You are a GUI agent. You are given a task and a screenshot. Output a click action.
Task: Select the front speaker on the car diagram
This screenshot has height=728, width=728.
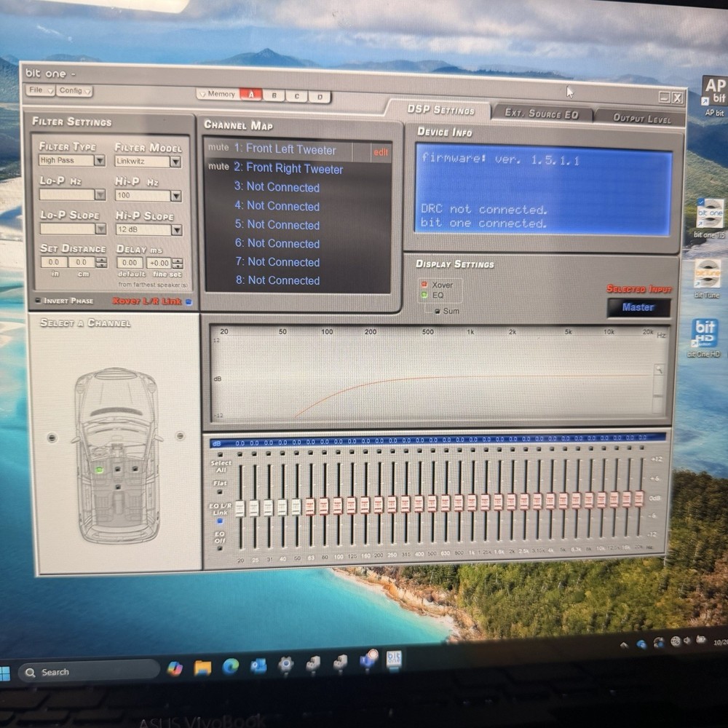click(100, 470)
